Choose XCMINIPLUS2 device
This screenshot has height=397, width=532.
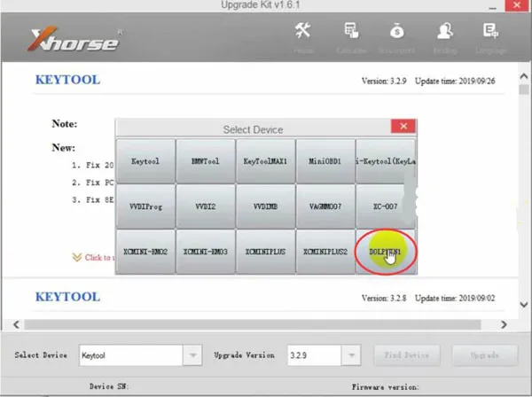tap(325, 252)
